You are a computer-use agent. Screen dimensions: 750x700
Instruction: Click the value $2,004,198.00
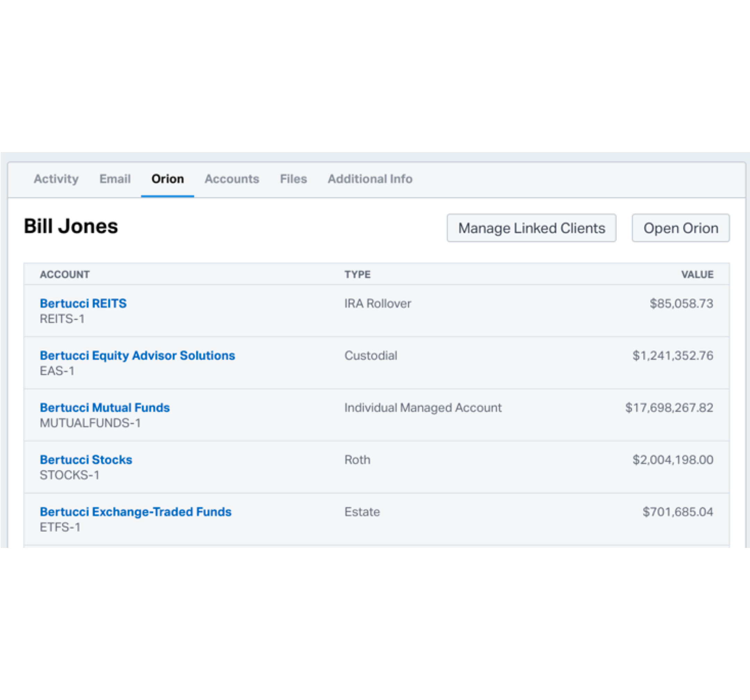tap(673, 459)
